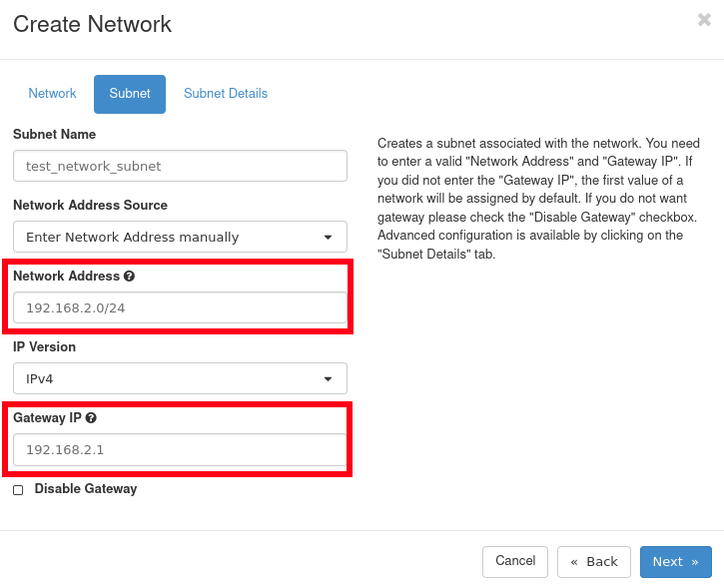Click the IP Version caret arrow
This screenshot has height=588, width=724.
tap(328, 379)
